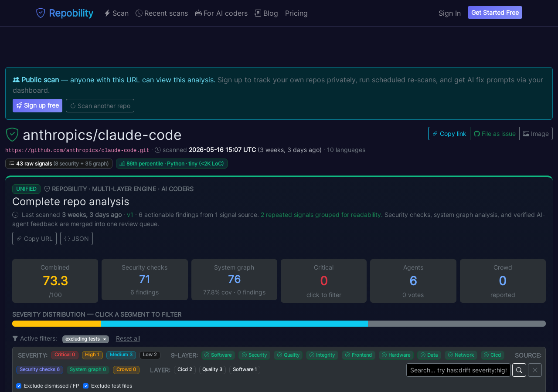
Task: Open Recent scans
Action: [x=162, y=13]
